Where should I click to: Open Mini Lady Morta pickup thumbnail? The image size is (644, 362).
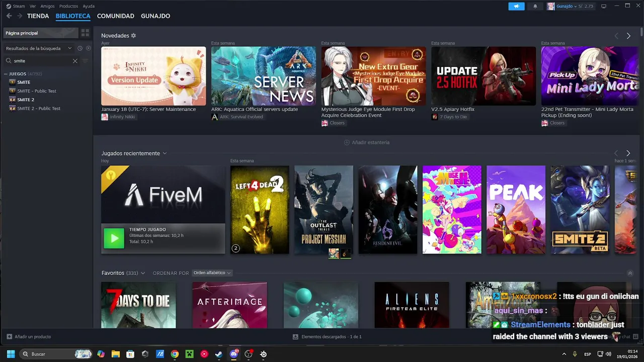(x=590, y=76)
